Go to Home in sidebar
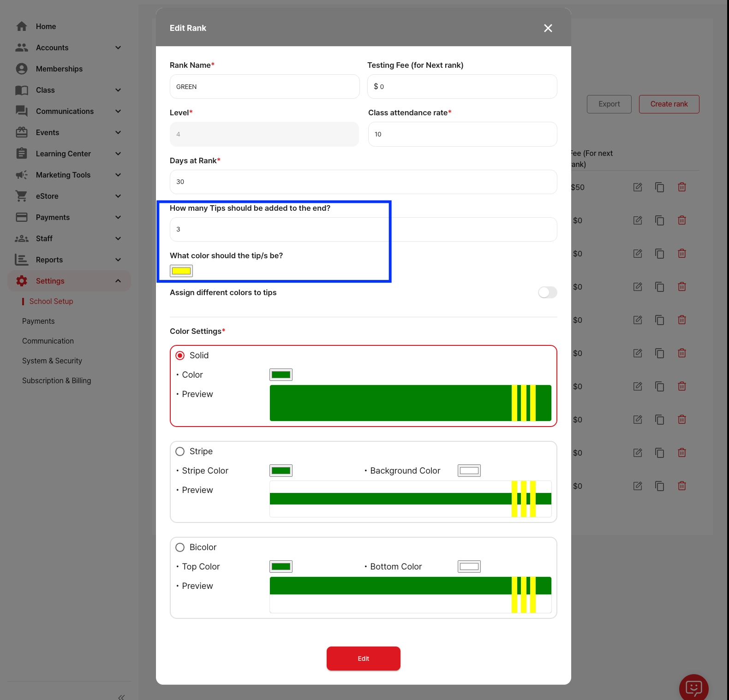The image size is (729, 700). click(46, 26)
